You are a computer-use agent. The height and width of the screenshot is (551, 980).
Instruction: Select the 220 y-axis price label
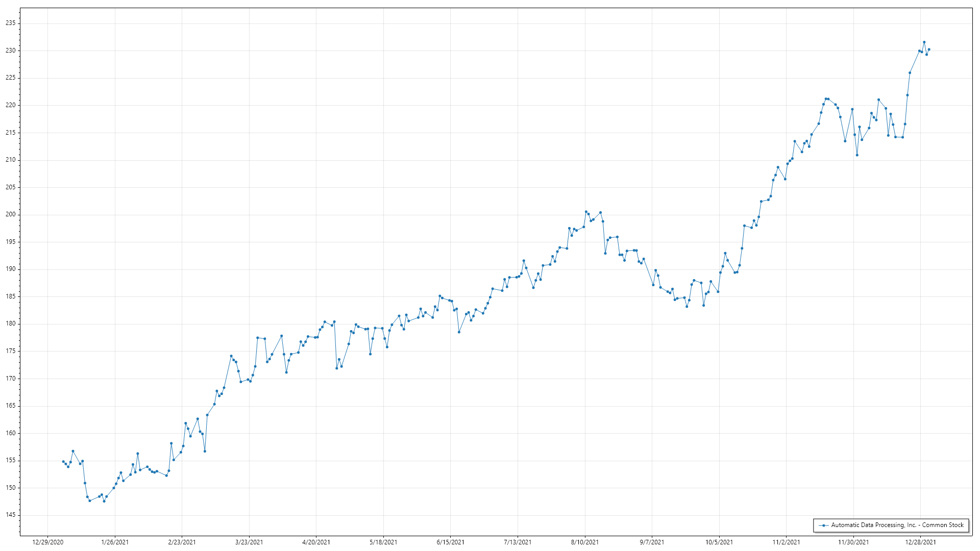tap(11, 105)
